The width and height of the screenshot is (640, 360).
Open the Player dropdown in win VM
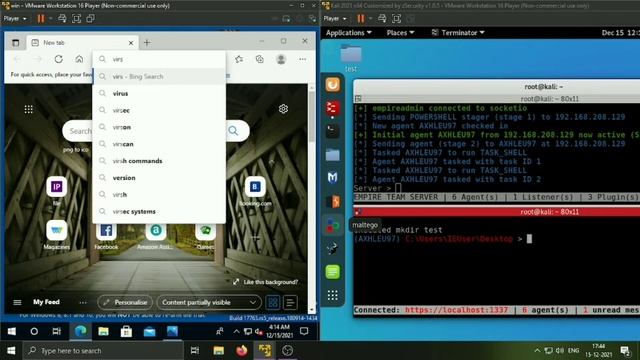15,18
